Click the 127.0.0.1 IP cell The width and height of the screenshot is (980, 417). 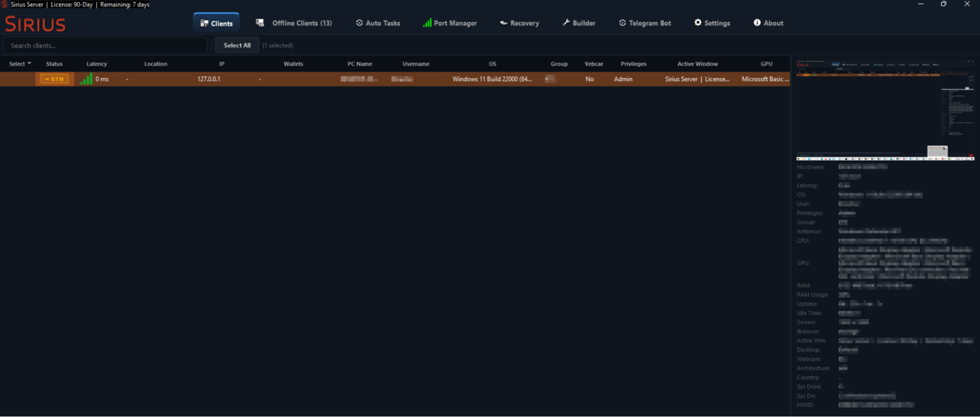point(209,79)
